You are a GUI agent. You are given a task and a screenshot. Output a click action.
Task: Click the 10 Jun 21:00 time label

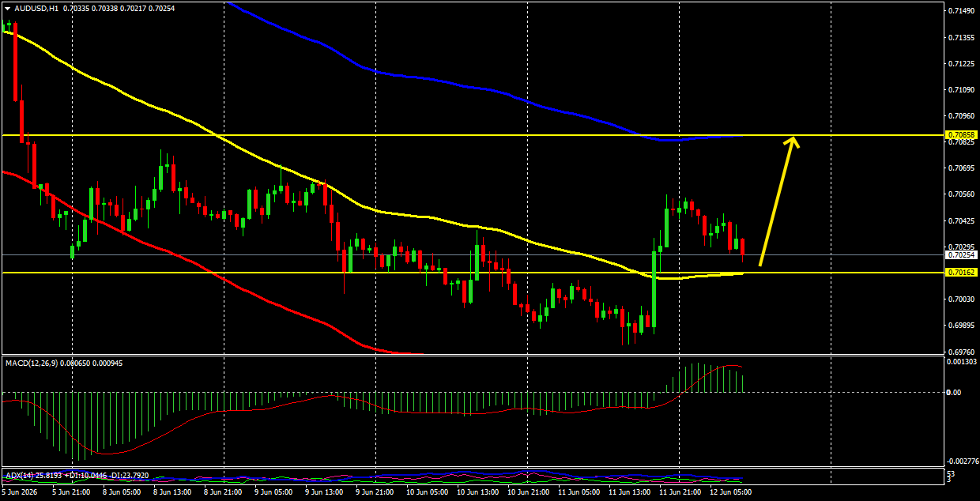click(527, 492)
